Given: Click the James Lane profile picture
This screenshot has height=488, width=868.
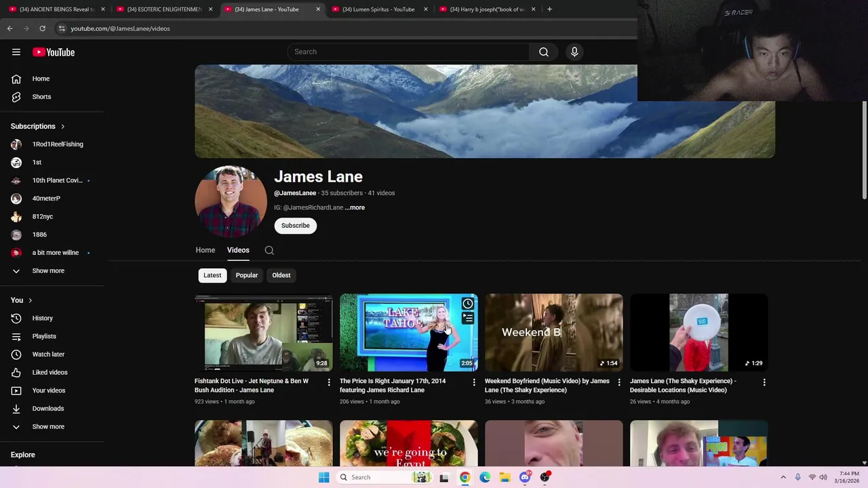Looking at the screenshot, I should [231, 201].
